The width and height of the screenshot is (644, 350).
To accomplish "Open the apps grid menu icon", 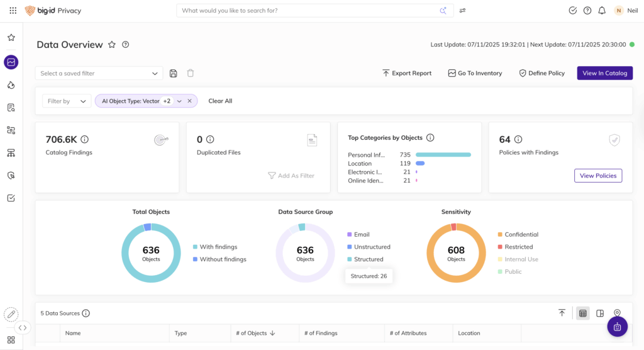I will (x=13, y=11).
